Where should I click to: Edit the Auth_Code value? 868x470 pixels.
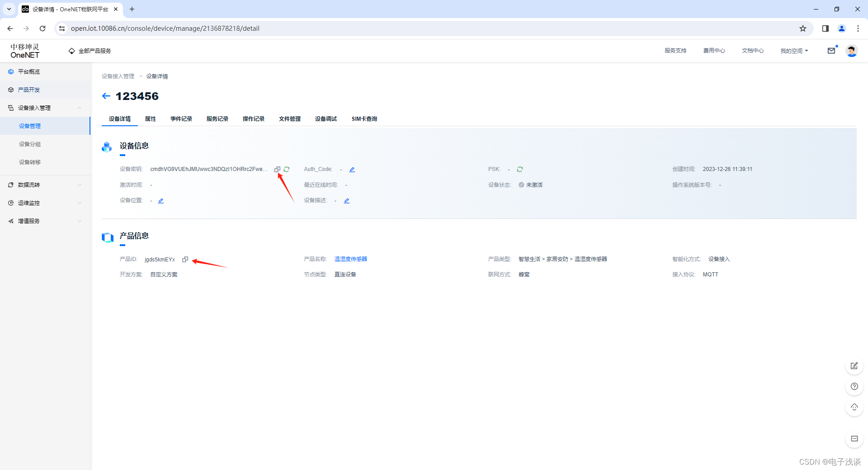[x=352, y=170]
